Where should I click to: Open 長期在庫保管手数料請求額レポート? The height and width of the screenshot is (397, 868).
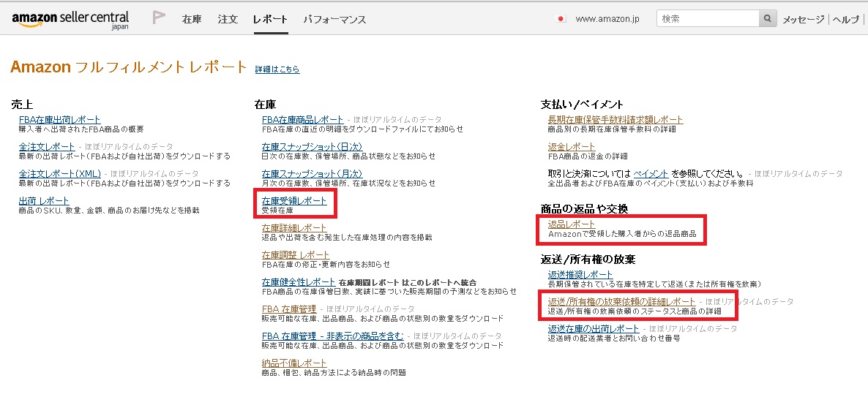pyautogui.click(x=616, y=119)
